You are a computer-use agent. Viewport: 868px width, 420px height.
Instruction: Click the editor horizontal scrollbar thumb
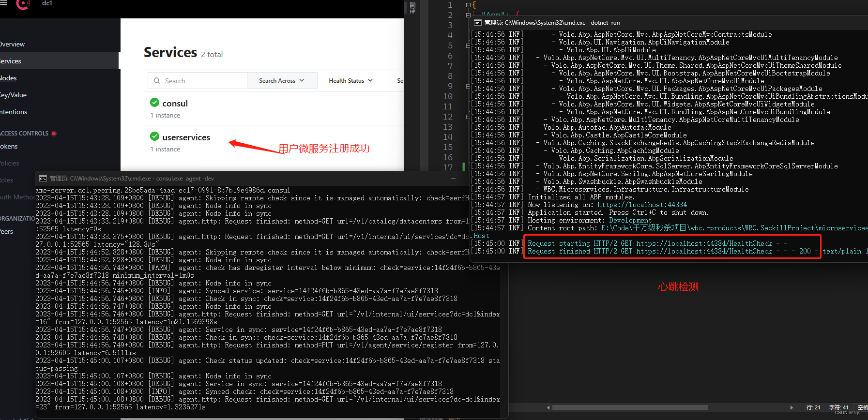tap(629, 407)
